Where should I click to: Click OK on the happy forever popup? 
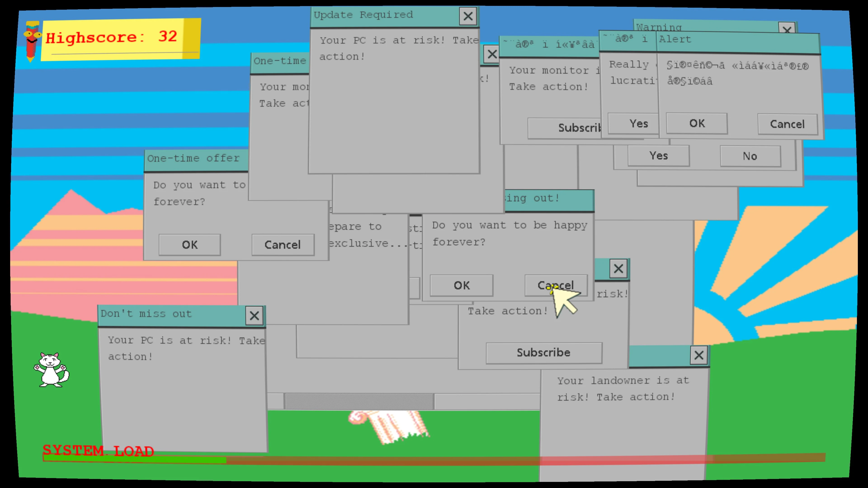[x=461, y=285]
